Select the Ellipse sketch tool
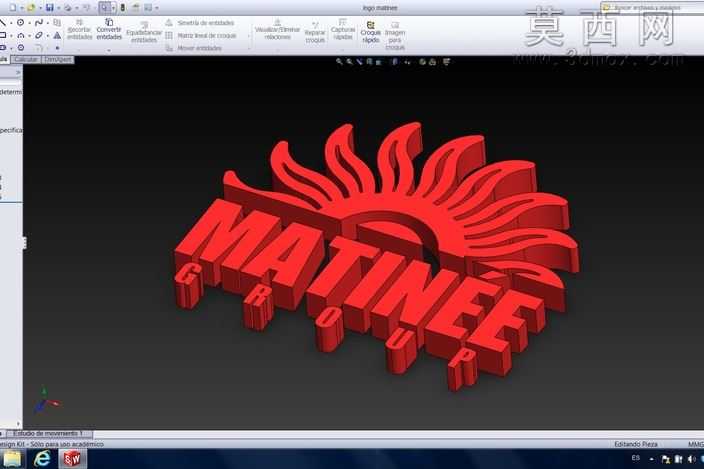704x469 pixels. tap(39, 35)
